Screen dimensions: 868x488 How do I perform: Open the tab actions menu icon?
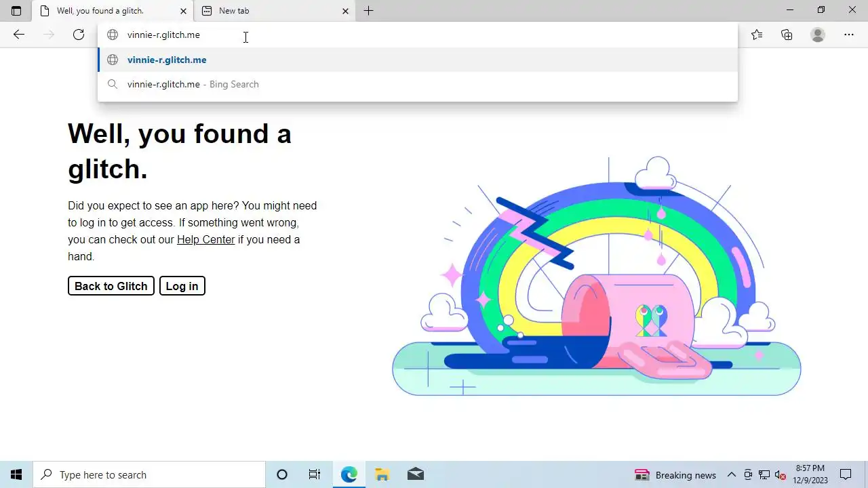click(x=16, y=11)
